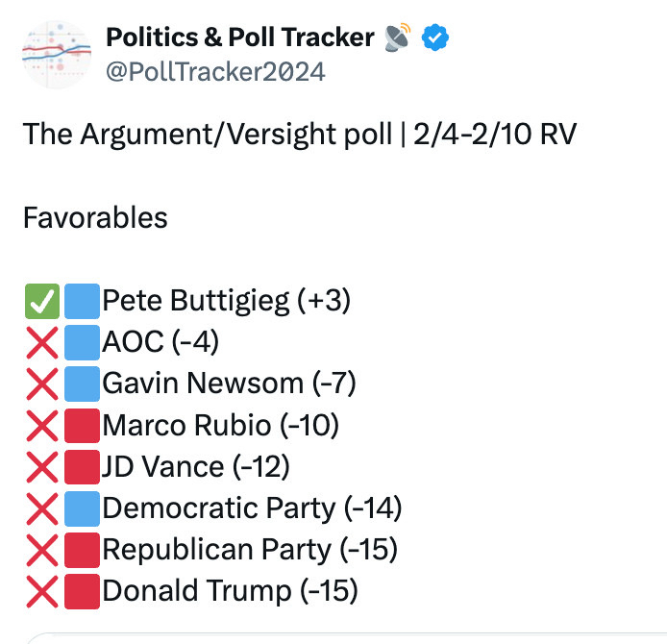Click the red square beside Marco Rubio
Image resolution: width=667 pixels, height=644 pixels.
point(83,426)
